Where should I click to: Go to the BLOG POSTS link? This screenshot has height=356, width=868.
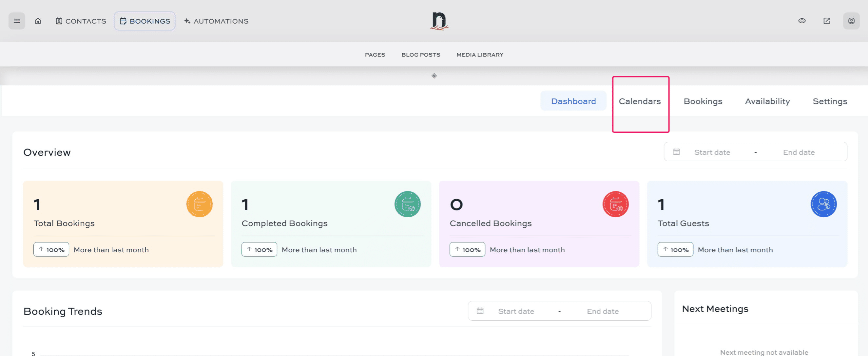tap(420, 55)
